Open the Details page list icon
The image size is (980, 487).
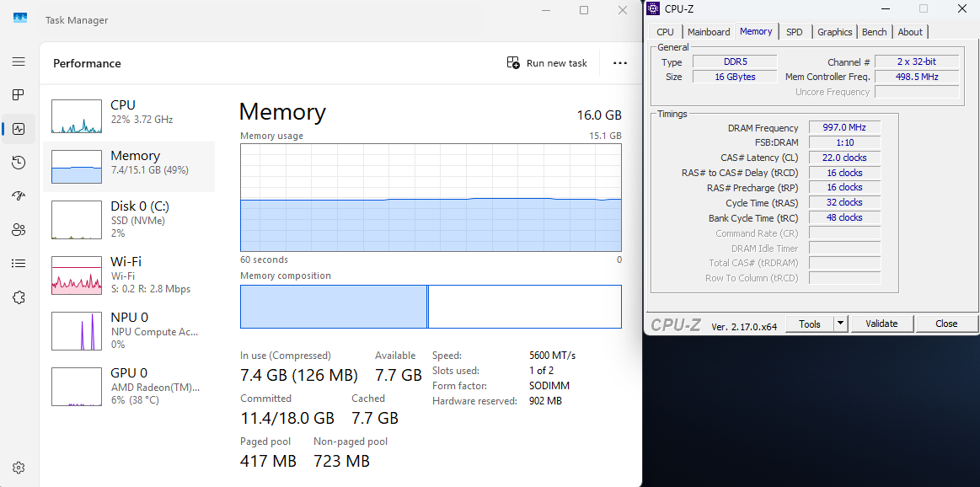19,264
